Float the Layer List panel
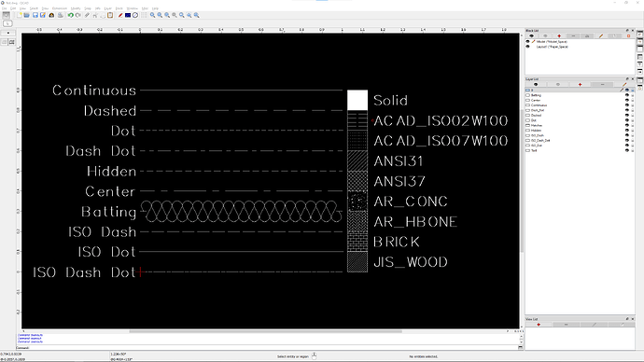The image size is (644, 362). click(x=627, y=79)
